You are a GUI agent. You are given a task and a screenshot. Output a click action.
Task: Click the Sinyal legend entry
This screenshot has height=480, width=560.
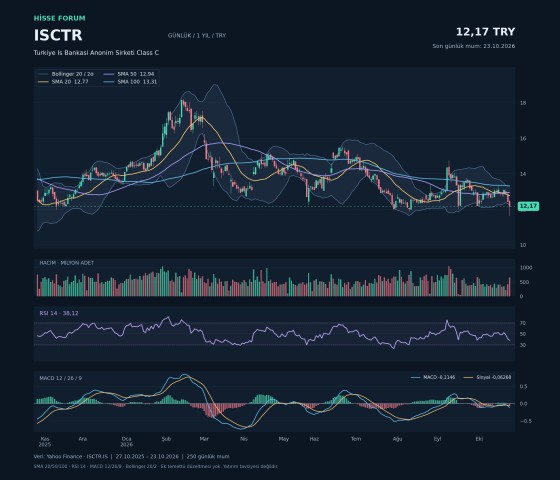(487, 377)
